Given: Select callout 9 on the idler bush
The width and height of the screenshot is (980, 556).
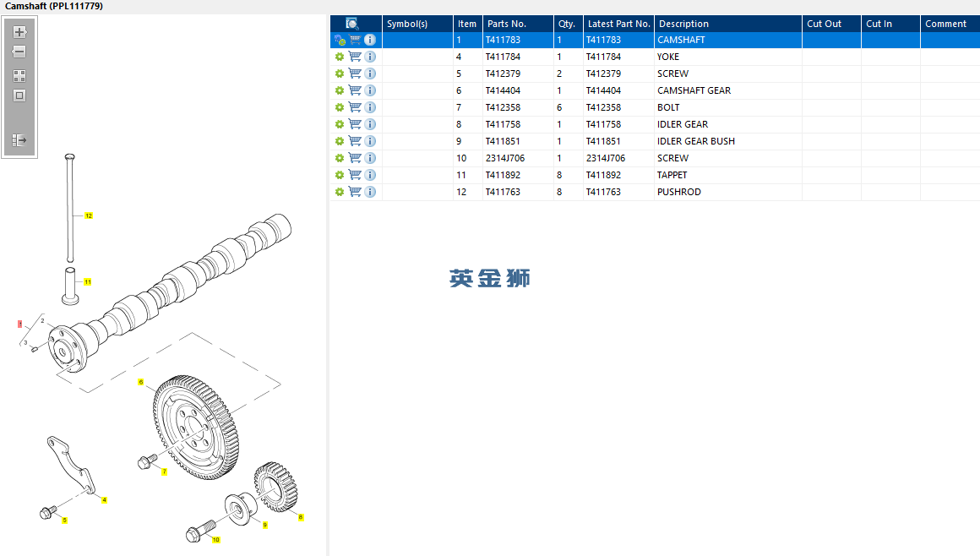Looking at the screenshot, I should [265, 526].
